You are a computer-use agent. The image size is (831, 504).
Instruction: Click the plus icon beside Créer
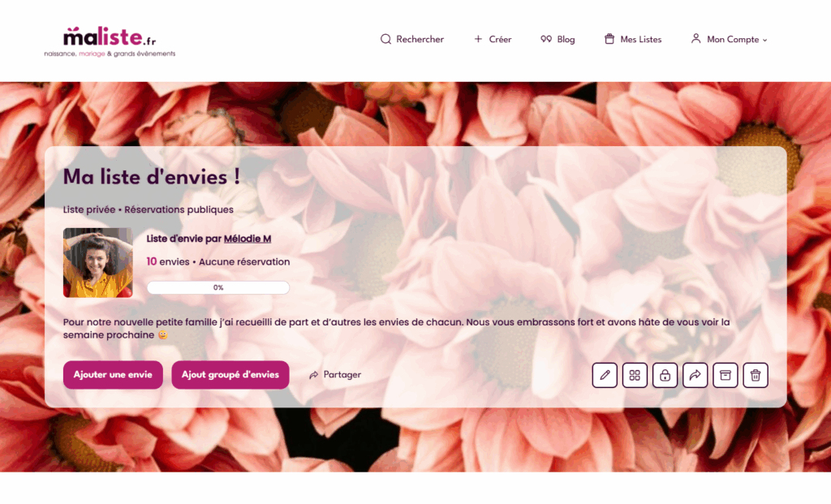pyautogui.click(x=478, y=39)
